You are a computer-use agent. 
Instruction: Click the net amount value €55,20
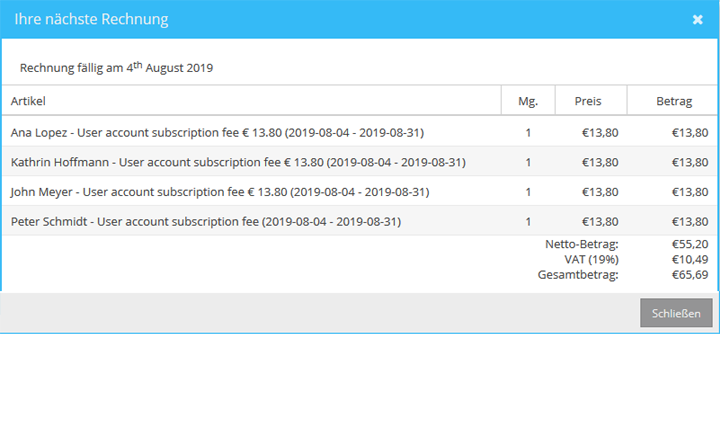point(689,244)
